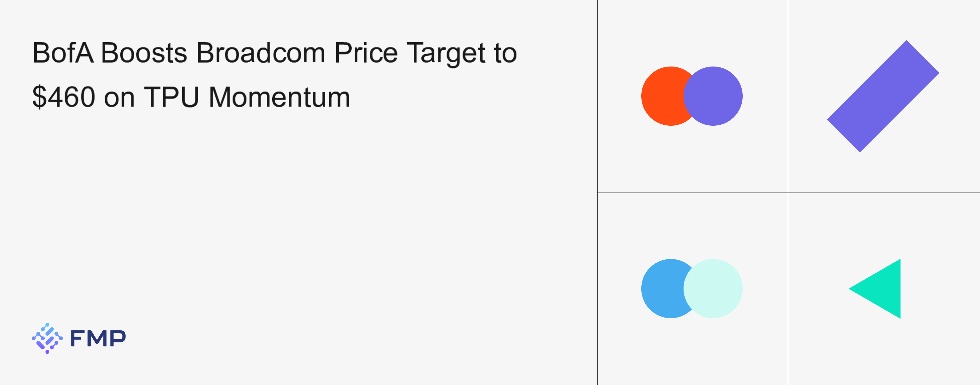The image size is (980, 385).
Task: Click the word "to" ending the first headline line
Action: click(505, 53)
